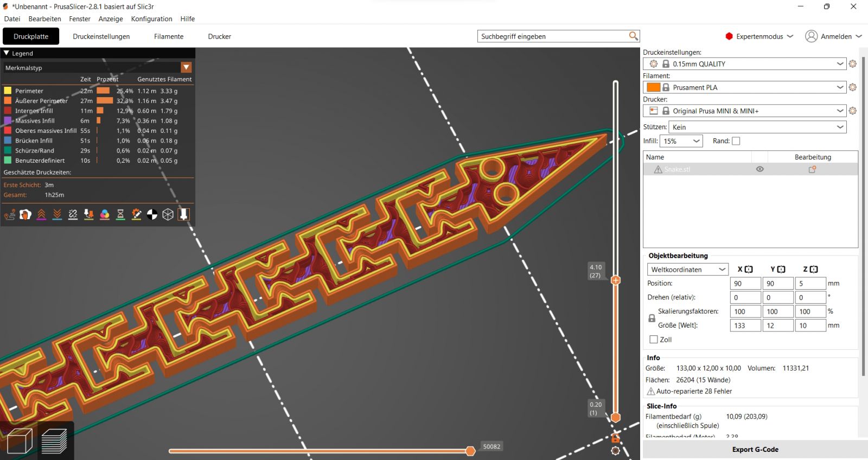Open print settings gear next to 0.15mm QUALITY
The height and width of the screenshot is (460, 868).
point(853,64)
